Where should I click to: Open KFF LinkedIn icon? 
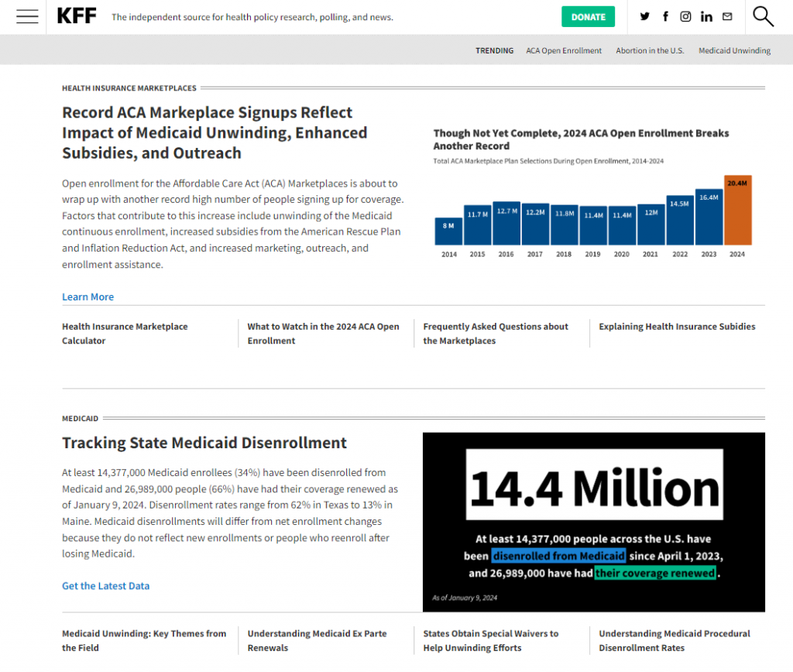pos(706,17)
